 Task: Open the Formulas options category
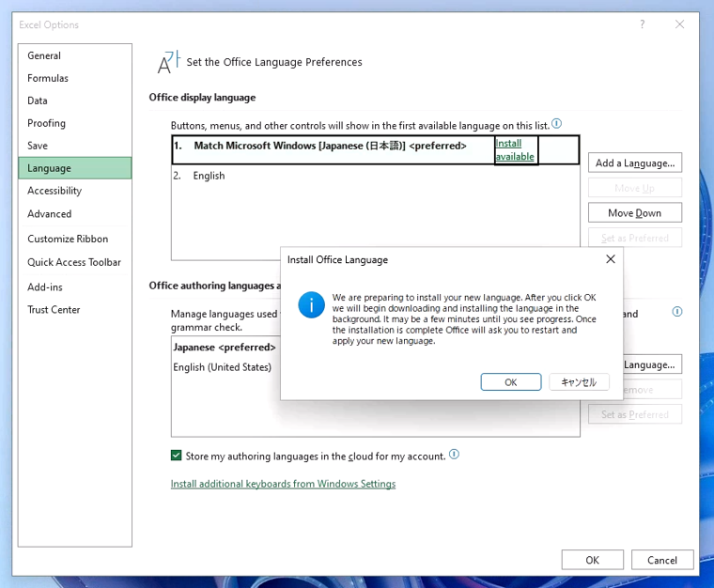click(x=74, y=78)
